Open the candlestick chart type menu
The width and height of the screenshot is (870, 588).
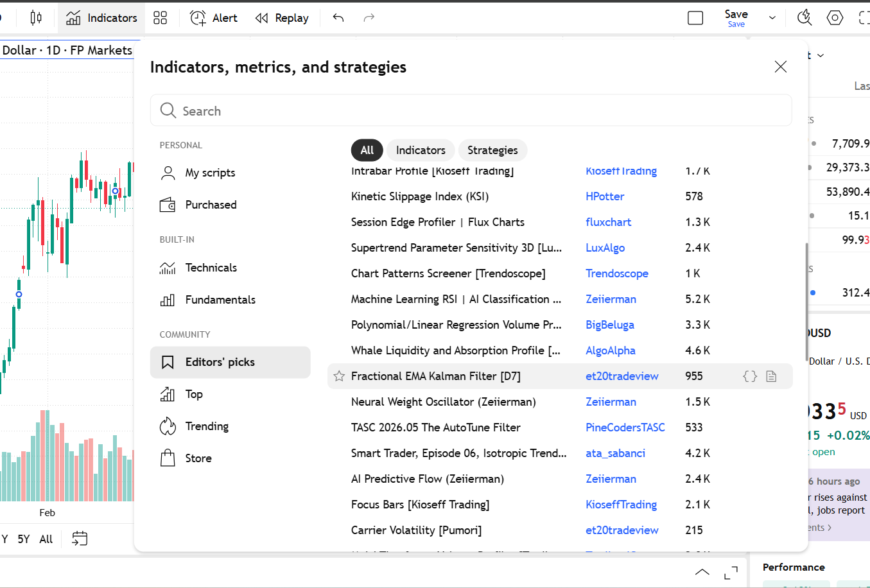(36, 18)
